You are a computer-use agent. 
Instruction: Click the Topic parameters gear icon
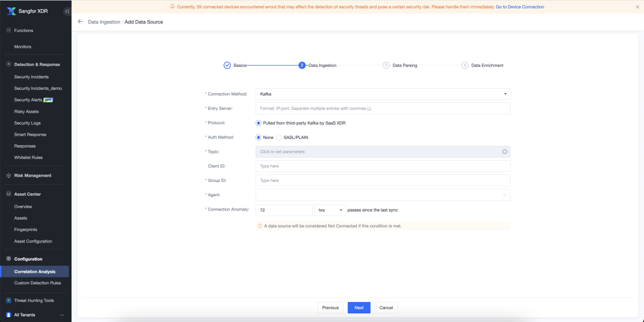click(505, 152)
